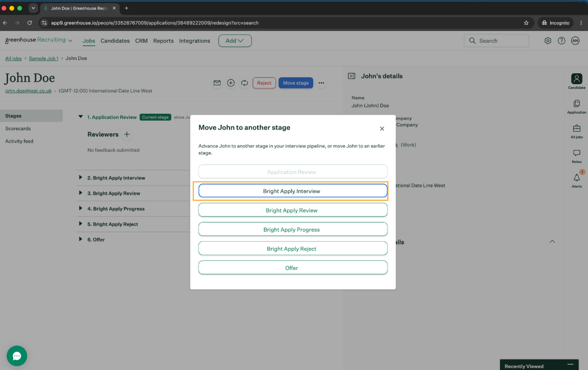Open the AN user avatar menu
This screenshot has height=370, width=588.
coord(575,41)
